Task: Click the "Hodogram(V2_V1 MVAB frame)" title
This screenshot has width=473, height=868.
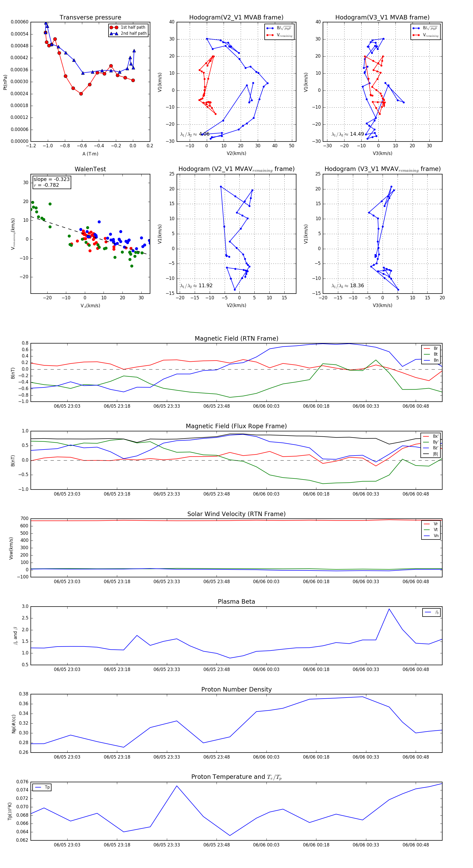Action: pyautogui.click(x=236, y=18)
